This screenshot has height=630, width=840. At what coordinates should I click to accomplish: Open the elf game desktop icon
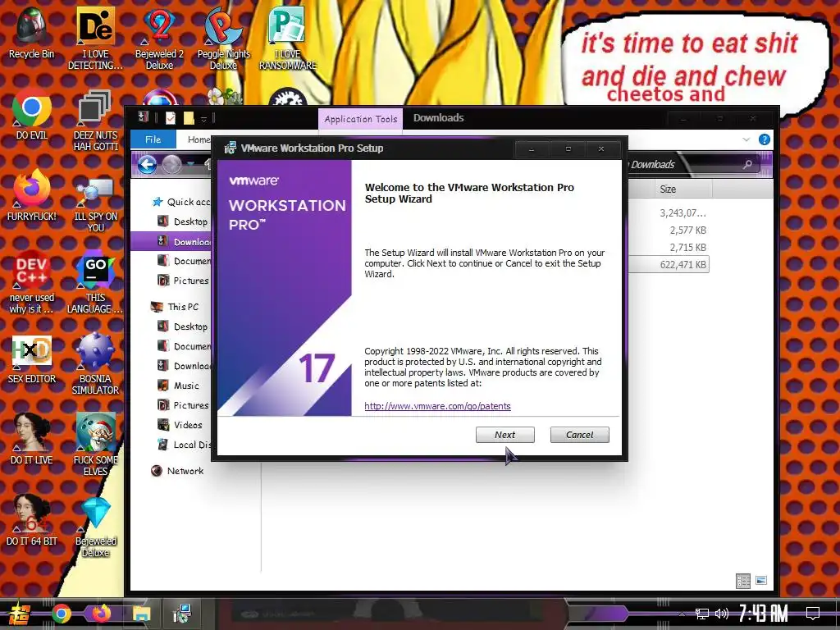tap(95, 445)
